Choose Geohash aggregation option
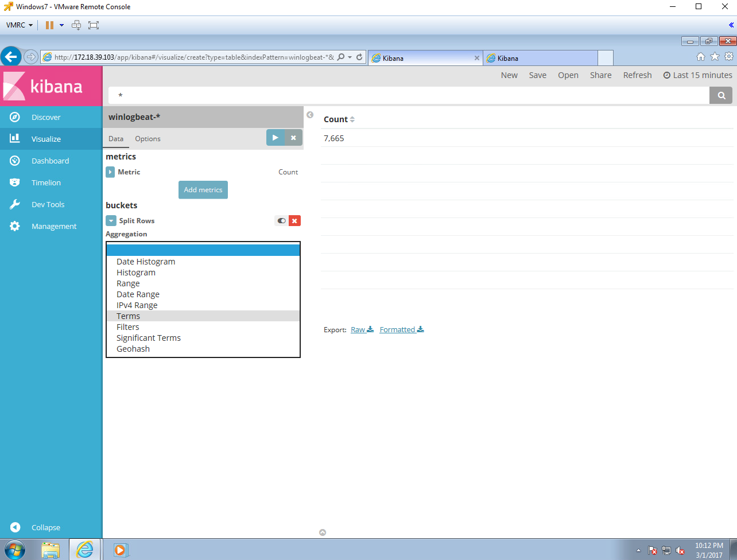Image resolution: width=737 pixels, height=560 pixels. [203, 349]
